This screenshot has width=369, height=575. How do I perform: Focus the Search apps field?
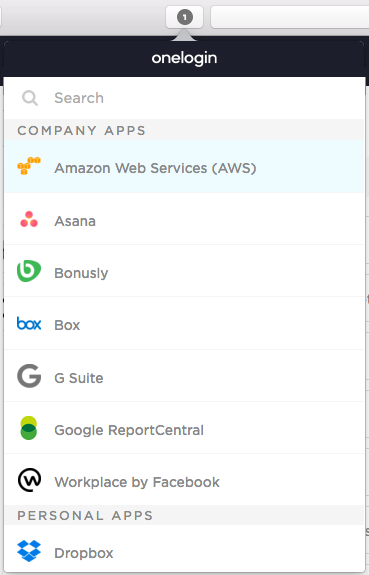(184, 98)
